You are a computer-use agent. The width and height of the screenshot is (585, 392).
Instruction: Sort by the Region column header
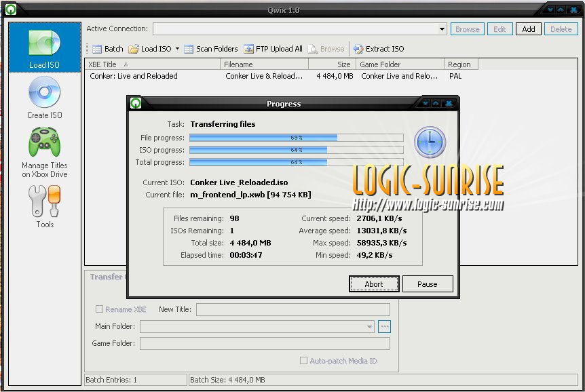click(461, 64)
